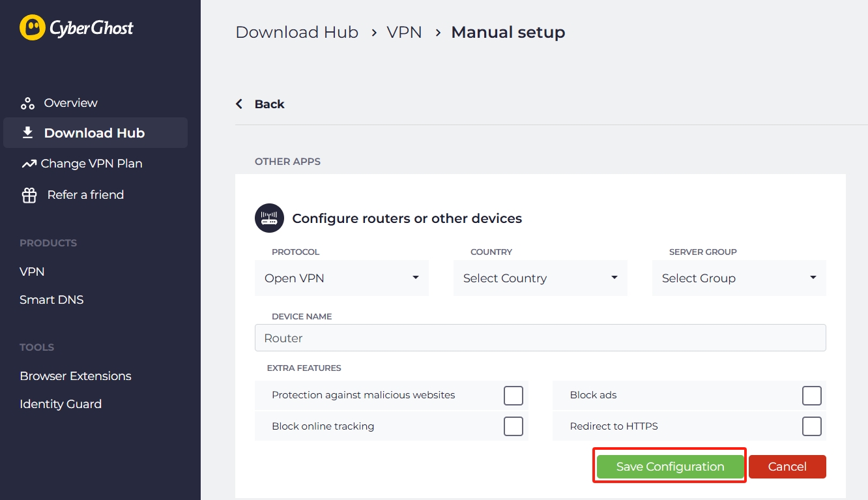Open VPN under Products
This screenshot has height=500, width=868.
(32, 272)
